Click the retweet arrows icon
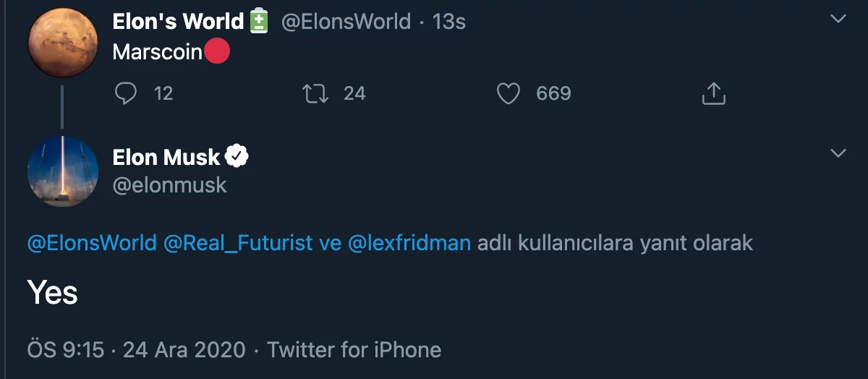 [313, 93]
